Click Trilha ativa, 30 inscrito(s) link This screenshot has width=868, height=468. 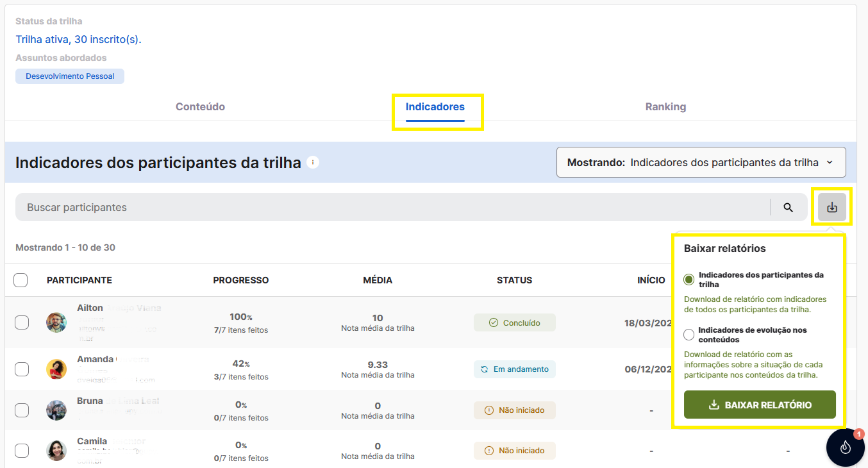tap(78, 40)
